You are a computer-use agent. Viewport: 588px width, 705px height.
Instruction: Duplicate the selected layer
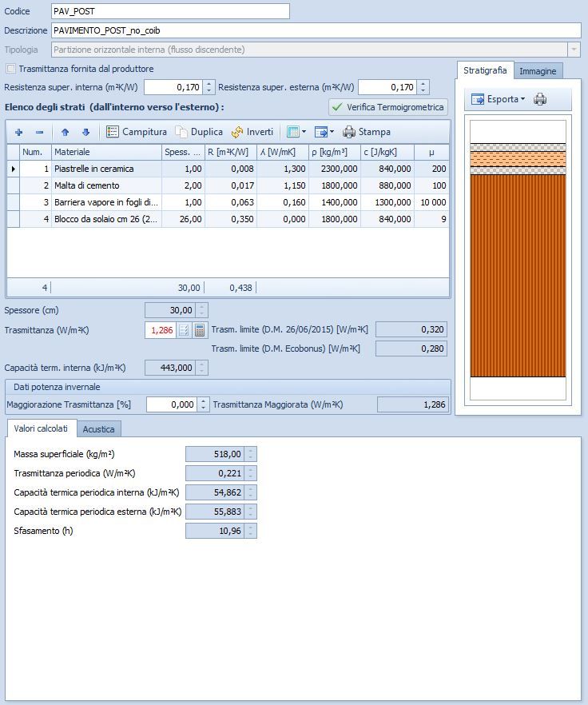pos(200,132)
